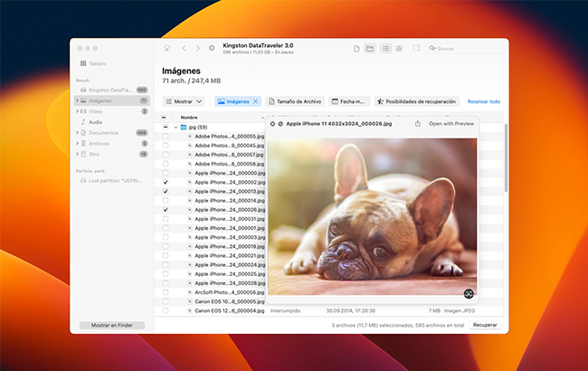The image size is (588, 371).
Task: Select Kingston DataTraveler drive in sidebar
Action: pyautogui.click(x=112, y=90)
